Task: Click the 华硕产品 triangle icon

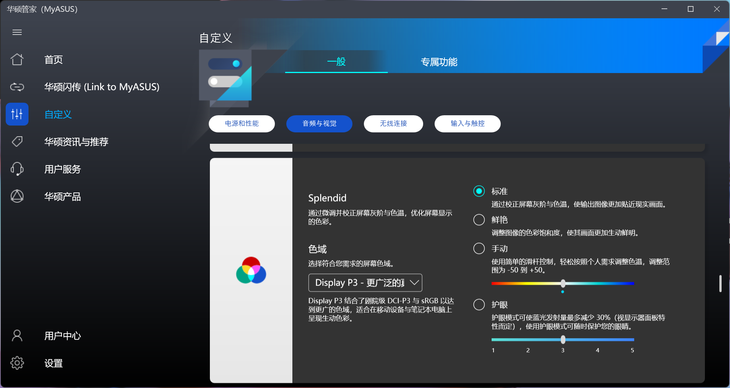Action: click(17, 197)
